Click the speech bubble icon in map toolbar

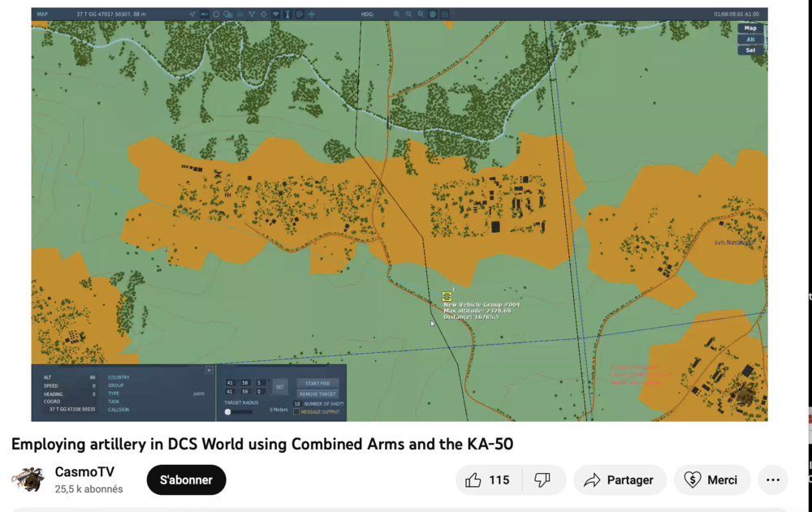[300, 14]
